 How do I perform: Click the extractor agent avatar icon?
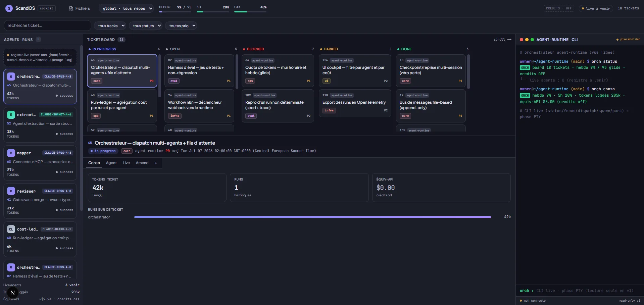11,115
